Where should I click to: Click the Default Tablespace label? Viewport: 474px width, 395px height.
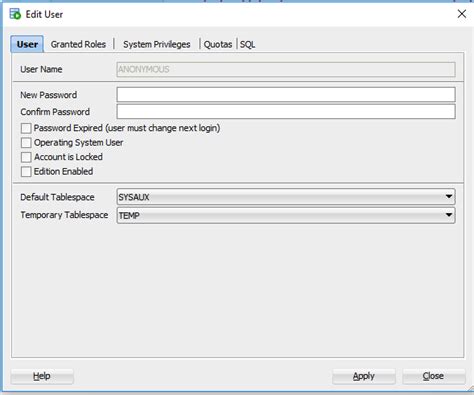point(57,197)
